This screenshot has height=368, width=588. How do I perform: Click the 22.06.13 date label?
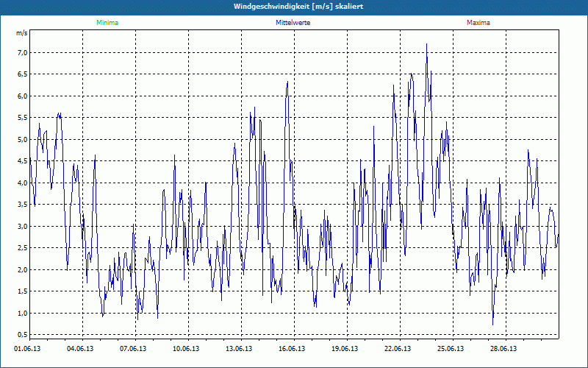tap(398, 349)
